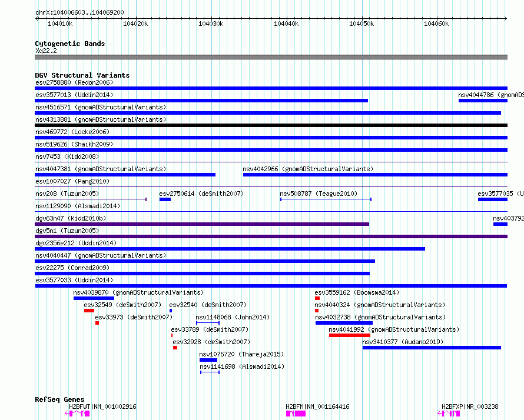Click the Cytogenetic Bands track title
The height and width of the screenshot is (420, 524).
tap(70, 44)
